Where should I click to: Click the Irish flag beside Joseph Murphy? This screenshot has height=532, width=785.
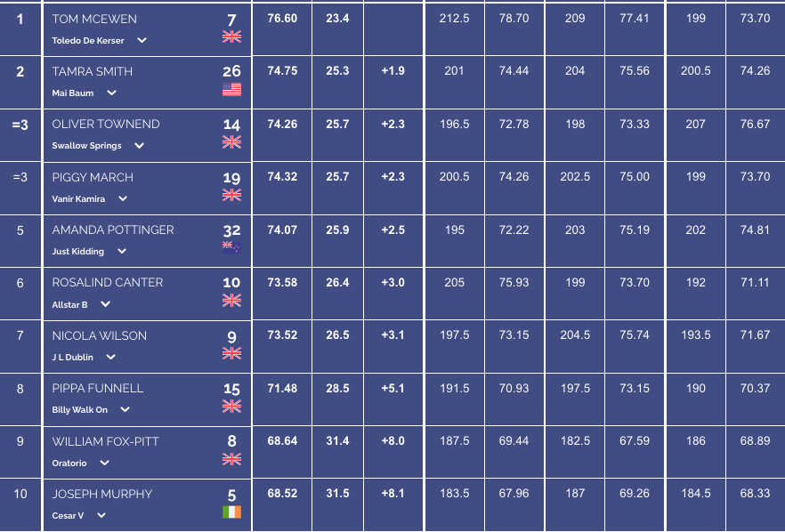231,512
